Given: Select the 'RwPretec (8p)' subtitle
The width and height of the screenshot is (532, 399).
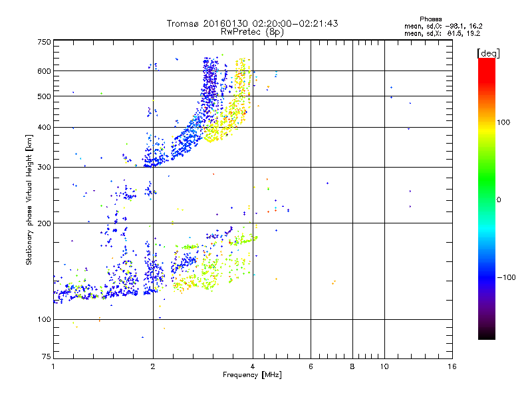Looking at the screenshot, I should pyautogui.click(x=252, y=32).
